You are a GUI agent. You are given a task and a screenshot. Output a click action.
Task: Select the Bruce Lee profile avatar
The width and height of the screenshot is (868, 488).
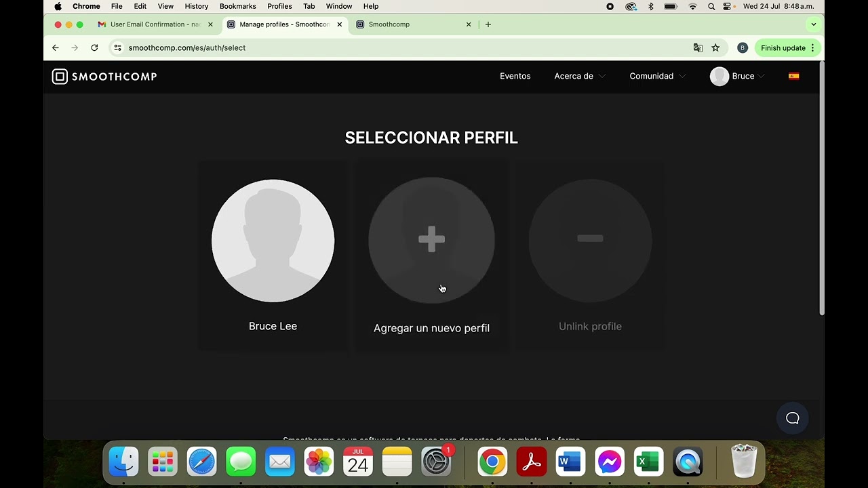click(273, 241)
